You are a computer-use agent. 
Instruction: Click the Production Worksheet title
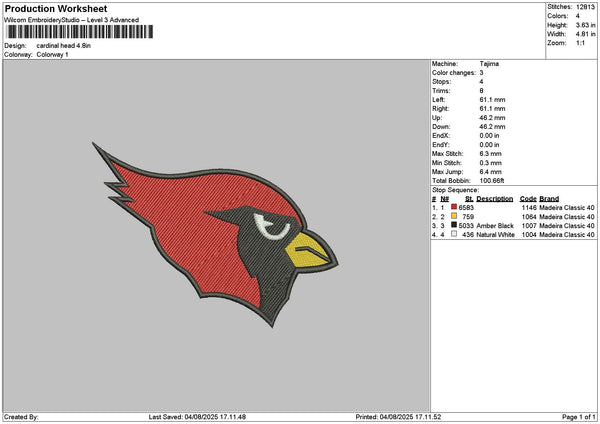point(56,8)
